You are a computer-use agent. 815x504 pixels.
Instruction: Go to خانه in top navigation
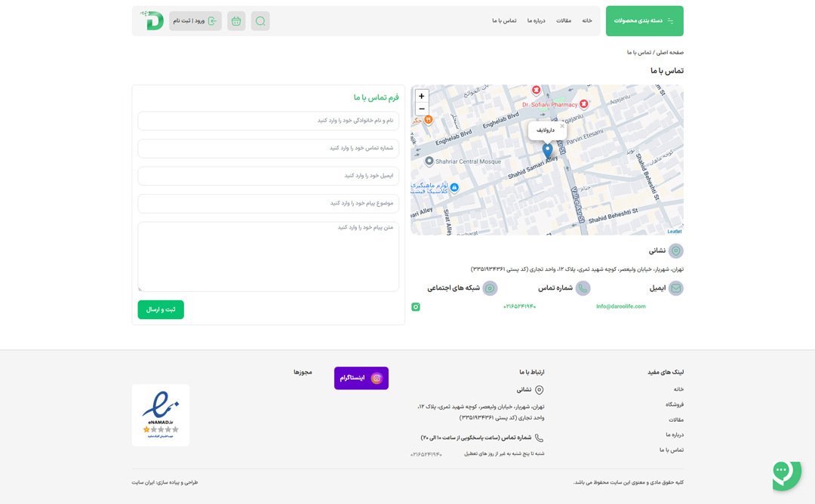587,21
